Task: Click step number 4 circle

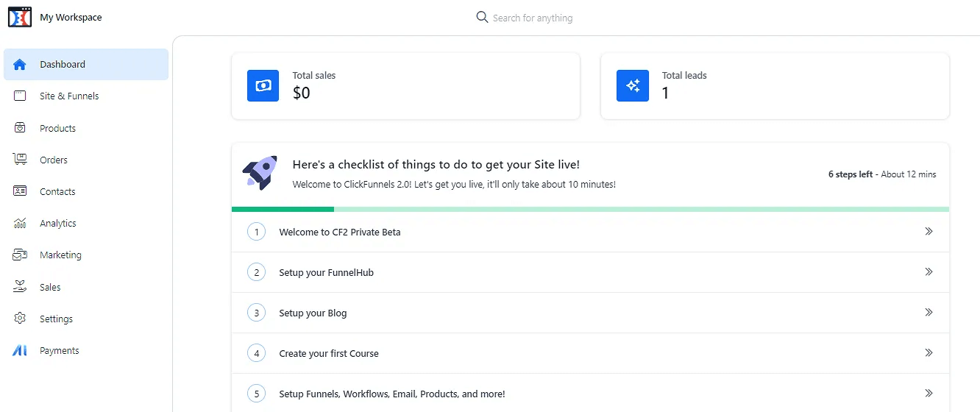Action: pos(257,353)
